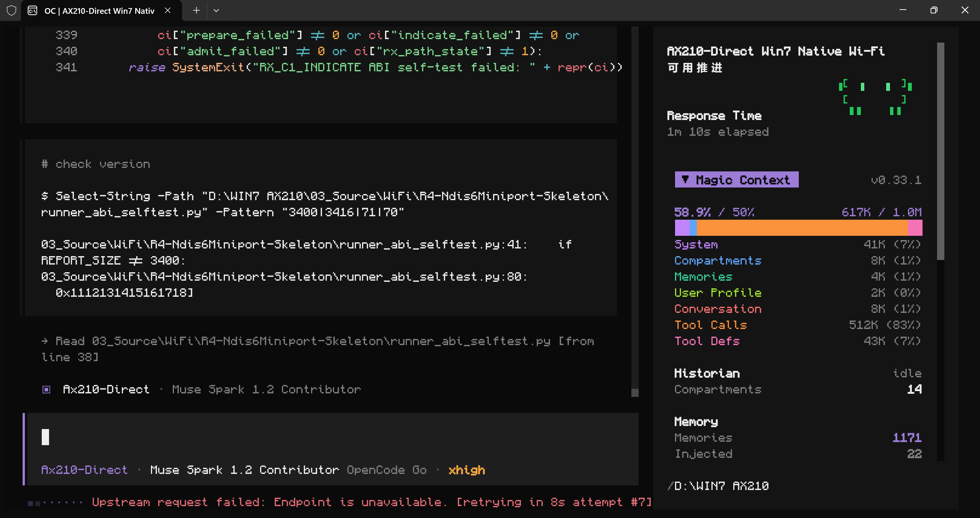Click the '# check version' comment
Screen dimensions: 980x518
(x=96, y=164)
